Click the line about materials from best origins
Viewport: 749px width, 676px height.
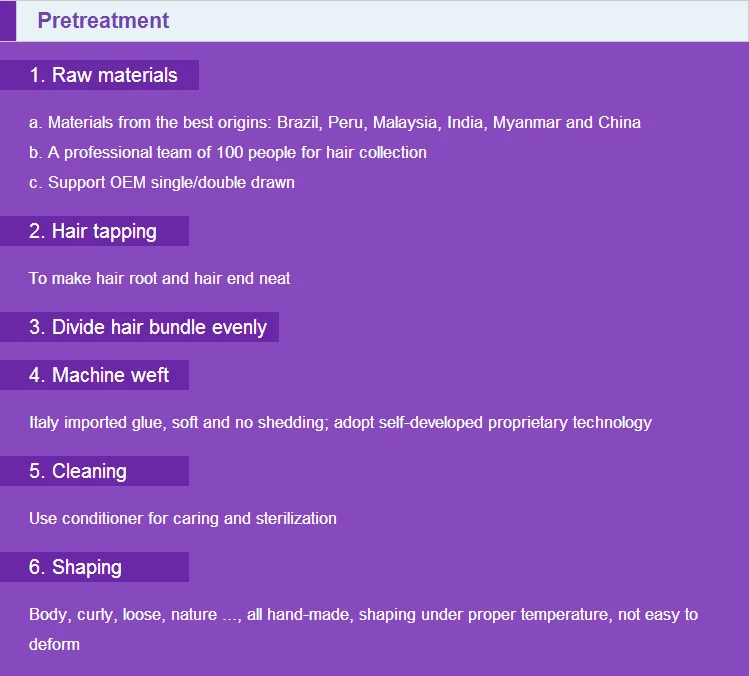[334, 122]
